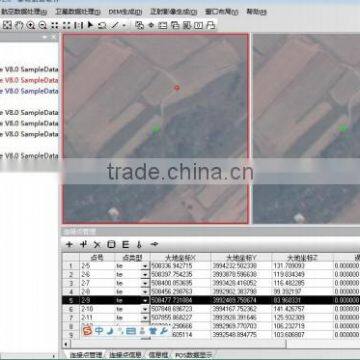Click the 大地坐标Z column header
The image size is (360, 360).
click(302, 257)
